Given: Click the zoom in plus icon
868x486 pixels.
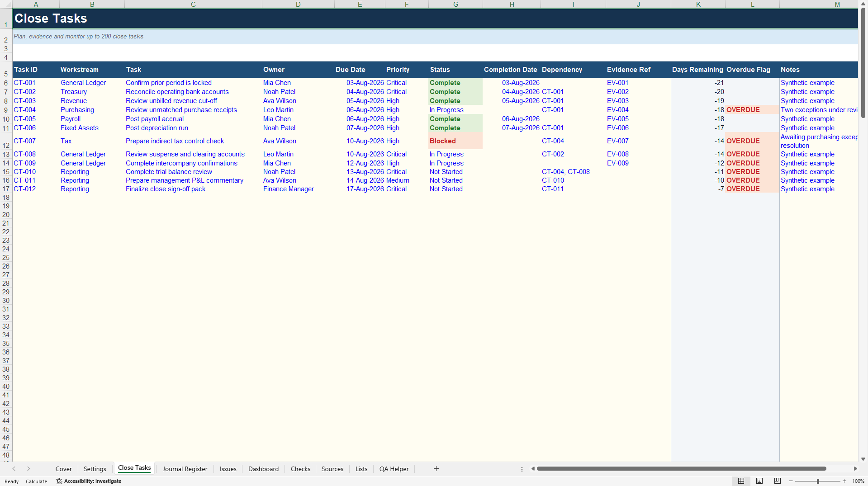Looking at the screenshot, I should tap(844, 481).
